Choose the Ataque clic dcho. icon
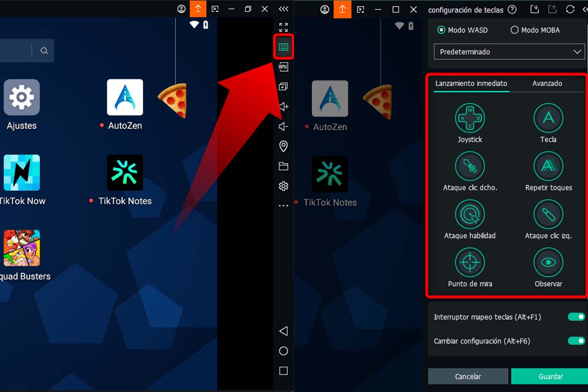This screenshot has width=588, height=392. [x=470, y=166]
